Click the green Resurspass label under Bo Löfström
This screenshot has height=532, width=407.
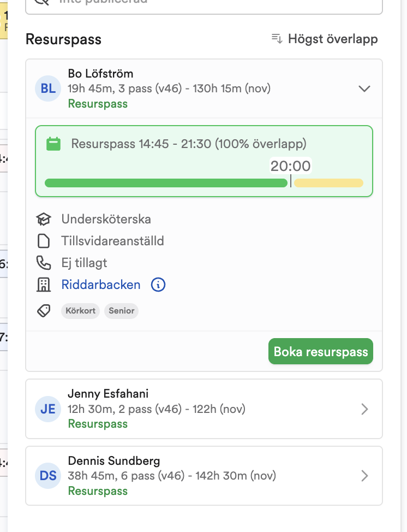click(x=98, y=103)
